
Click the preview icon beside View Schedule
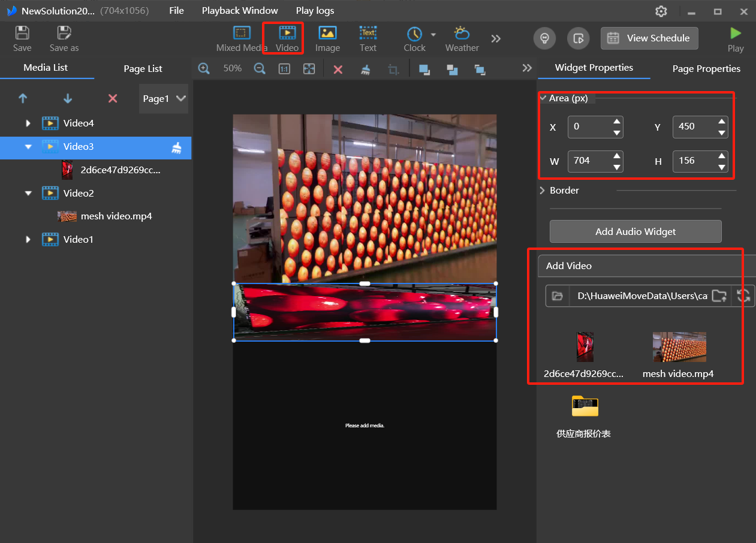[579, 38]
